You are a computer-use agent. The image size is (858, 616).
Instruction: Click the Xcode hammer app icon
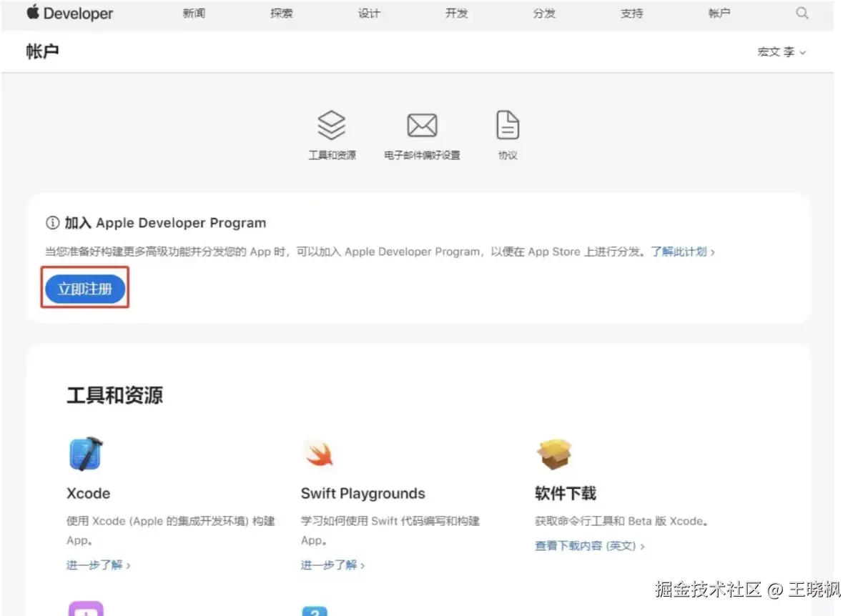click(86, 454)
